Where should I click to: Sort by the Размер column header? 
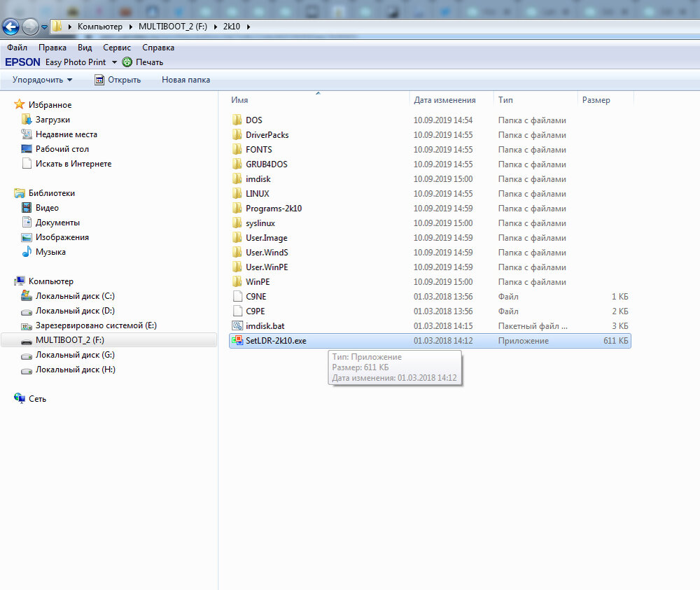(x=596, y=100)
